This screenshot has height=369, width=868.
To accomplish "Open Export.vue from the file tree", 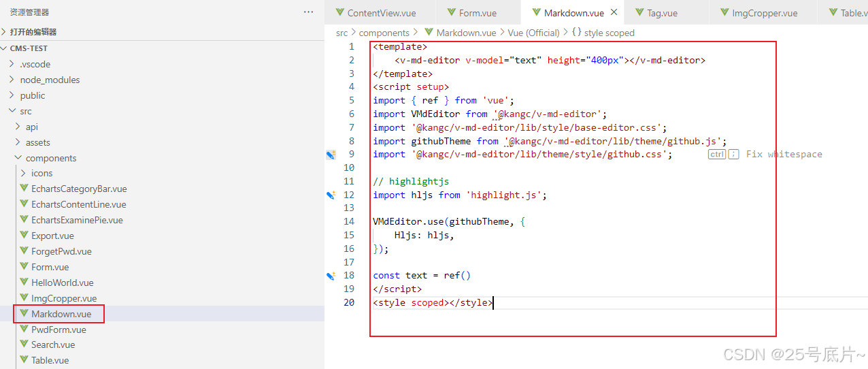I will coord(52,236).
